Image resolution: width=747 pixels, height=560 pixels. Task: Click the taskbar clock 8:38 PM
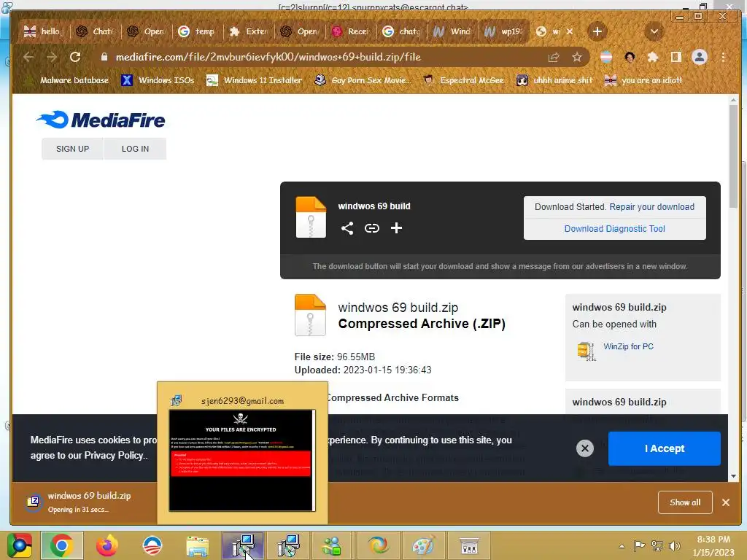[713, 540]
